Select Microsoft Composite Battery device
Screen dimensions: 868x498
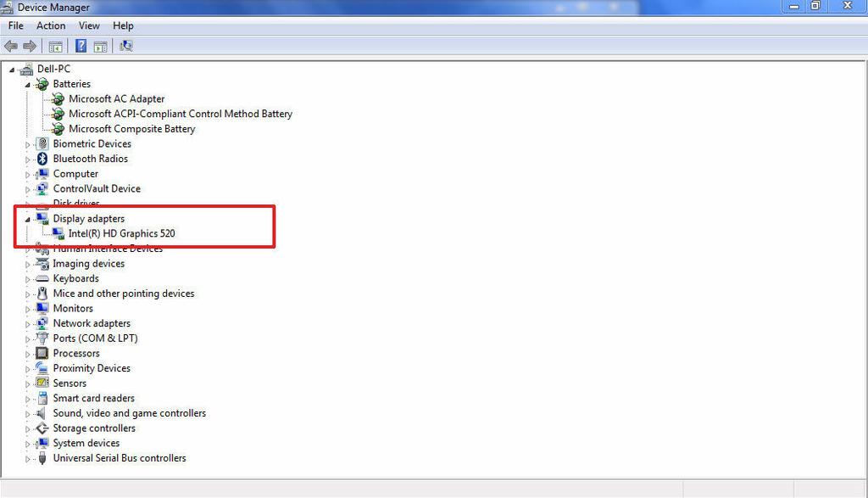click(131, 129)
